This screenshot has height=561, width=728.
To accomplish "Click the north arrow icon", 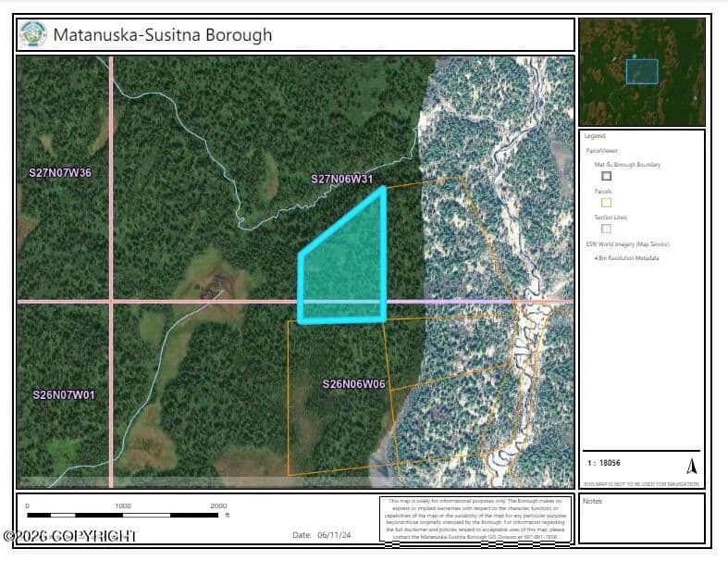I will pyautogui.click(x=691, y=465).
